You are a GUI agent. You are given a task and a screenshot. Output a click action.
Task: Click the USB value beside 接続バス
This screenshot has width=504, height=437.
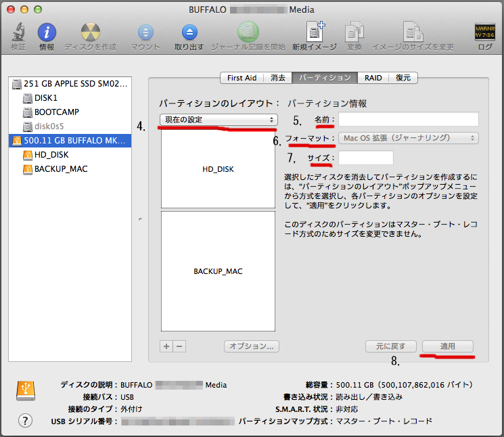(x=127, y=397)
